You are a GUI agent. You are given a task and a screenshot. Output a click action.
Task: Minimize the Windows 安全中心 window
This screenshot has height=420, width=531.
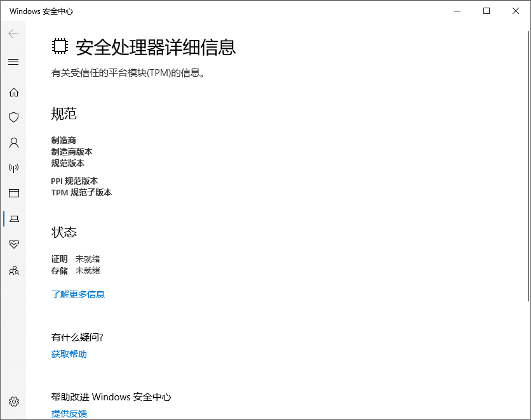[457, 11]
